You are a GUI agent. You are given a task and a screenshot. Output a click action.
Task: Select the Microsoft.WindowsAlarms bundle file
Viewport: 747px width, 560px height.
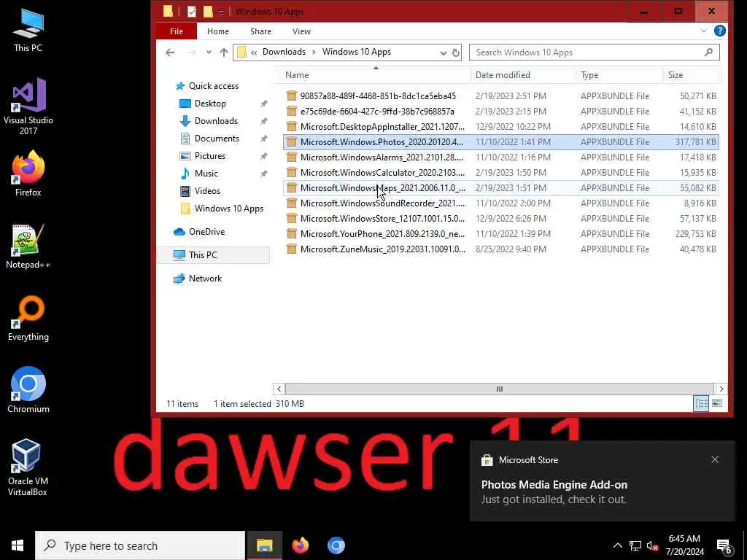click(x=500, y=157)
